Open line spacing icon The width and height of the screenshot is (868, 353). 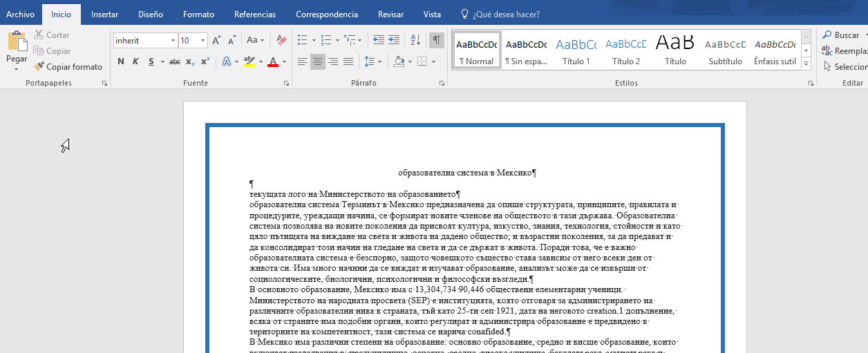(x=370, y=61)
